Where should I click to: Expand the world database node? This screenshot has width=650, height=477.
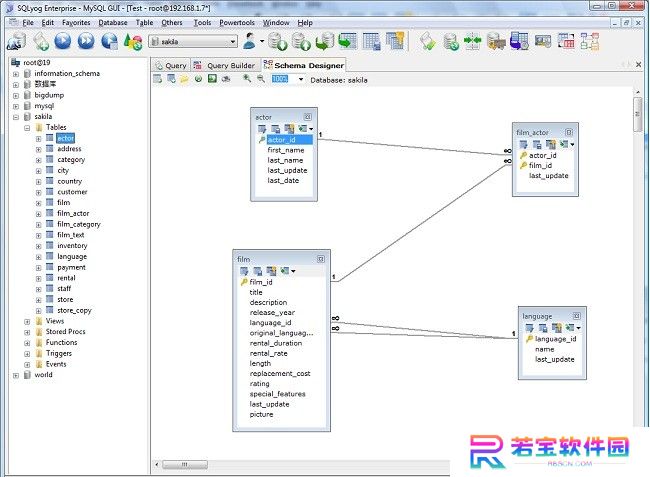click(16, 375)
